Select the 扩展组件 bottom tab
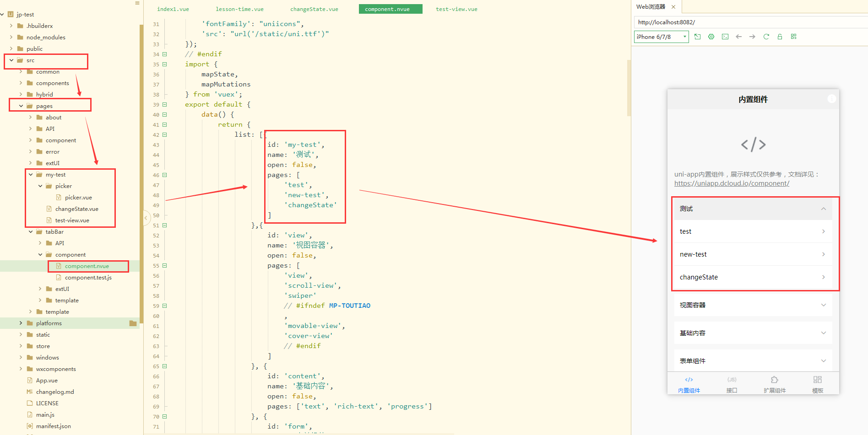 (x=775, y=384)
